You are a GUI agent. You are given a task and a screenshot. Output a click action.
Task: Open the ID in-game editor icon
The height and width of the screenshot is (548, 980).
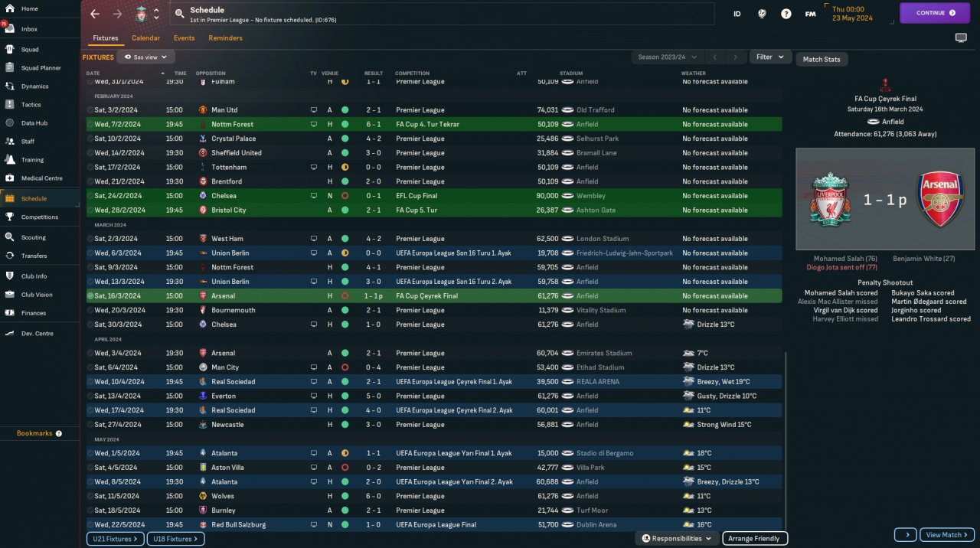(x=737, y=14)
